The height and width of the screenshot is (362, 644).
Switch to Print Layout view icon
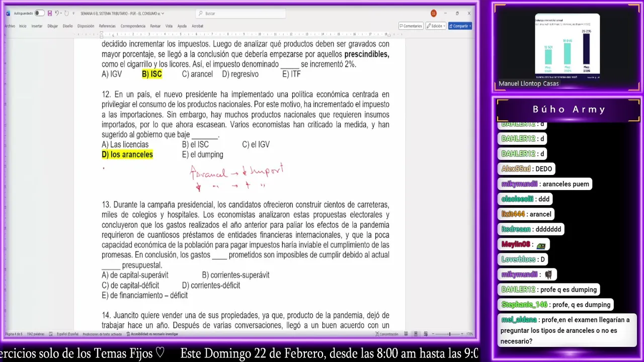416,334
